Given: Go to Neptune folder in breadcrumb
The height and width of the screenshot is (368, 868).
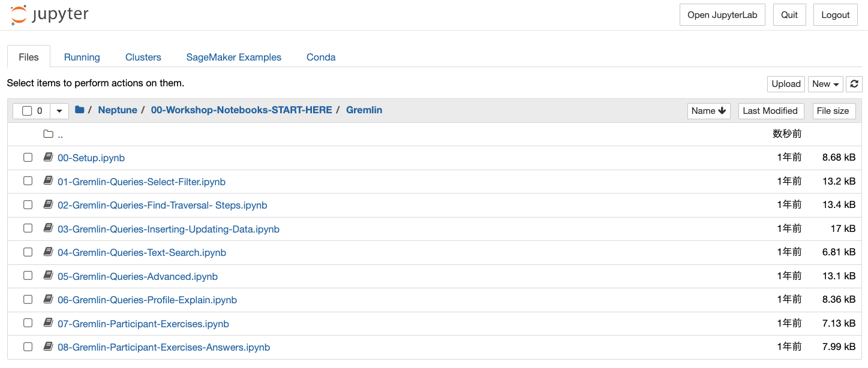Looking at the screenshot, I should 118,110.
